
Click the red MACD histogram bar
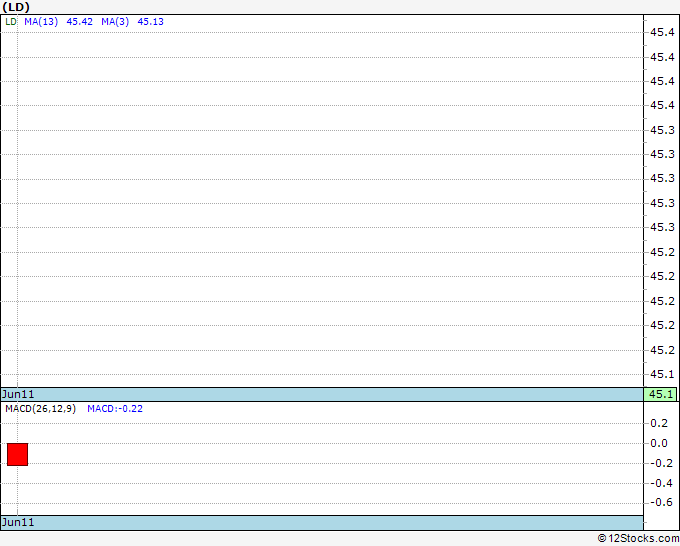tap(17, 454)
